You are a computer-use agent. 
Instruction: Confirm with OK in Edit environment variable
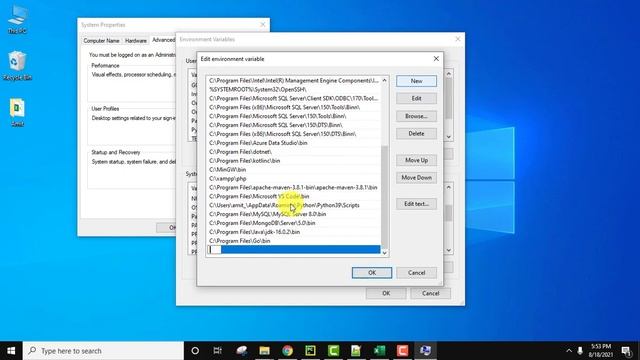pyautogui.click(x=372, y=273)
